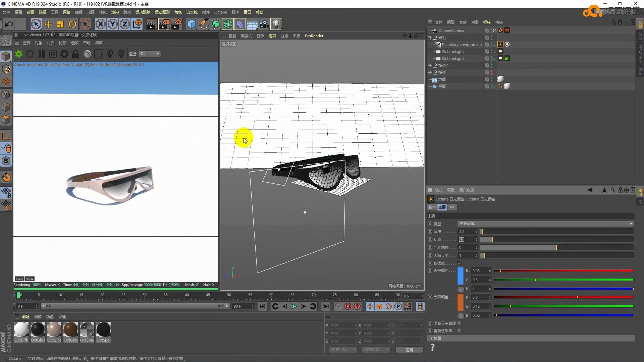This screenshot has height=362, width=644.
Task: Click the blue 天空颜色 color swatch
Action: tap(460, 277)
